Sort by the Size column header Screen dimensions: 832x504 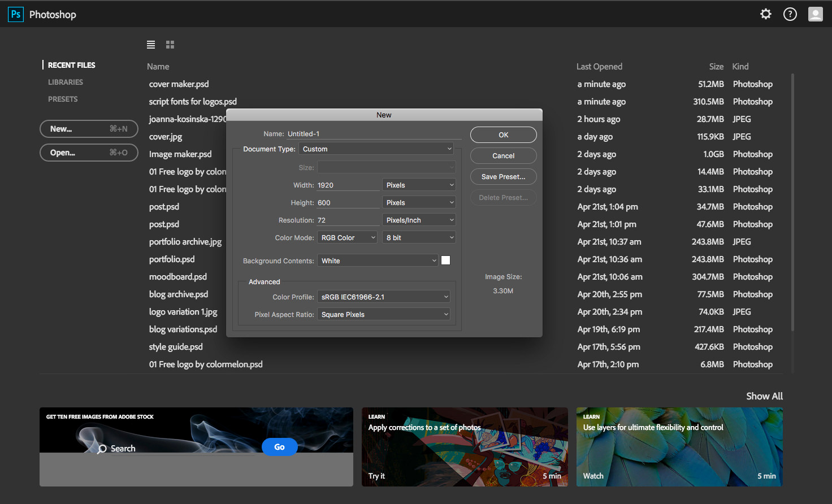point(716,67)
